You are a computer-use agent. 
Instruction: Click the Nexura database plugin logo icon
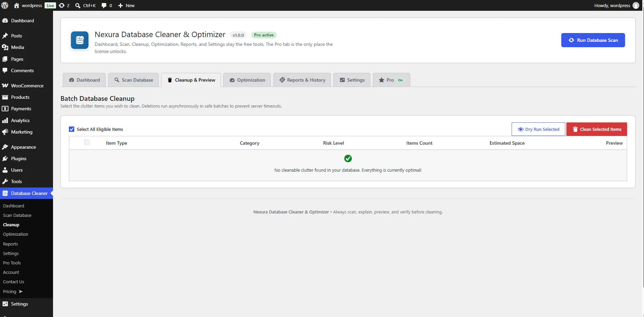[x=80, y=40]
